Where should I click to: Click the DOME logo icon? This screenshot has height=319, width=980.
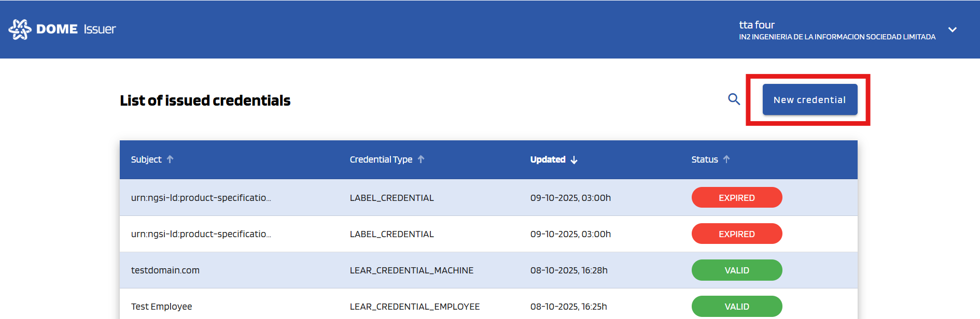coord(20,30)
